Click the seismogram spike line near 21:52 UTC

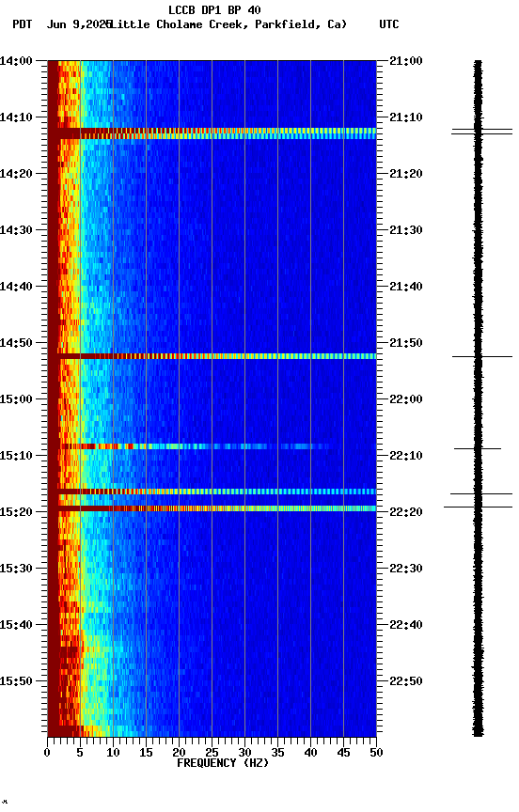point(482,357)
